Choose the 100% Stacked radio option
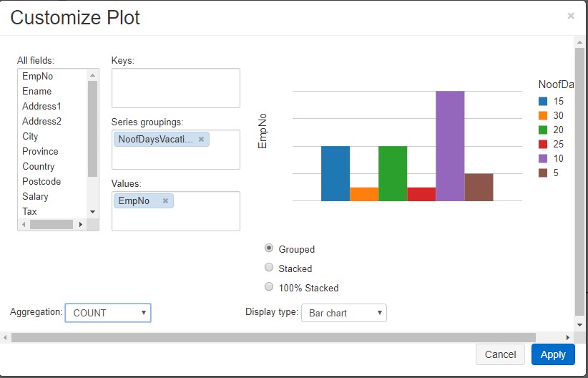 [269, 287]
